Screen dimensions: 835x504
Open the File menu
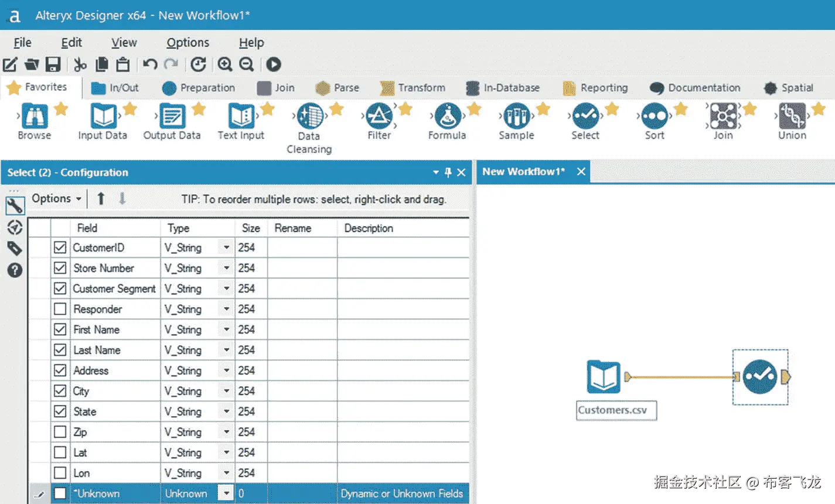tap(22, 43)
